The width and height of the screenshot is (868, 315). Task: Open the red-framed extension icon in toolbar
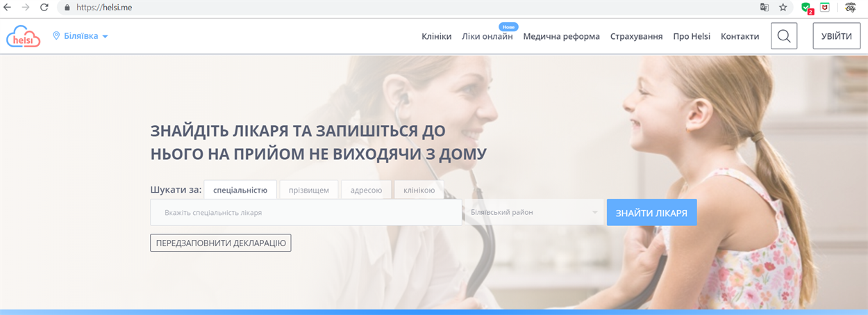click(x=825, y=8)
